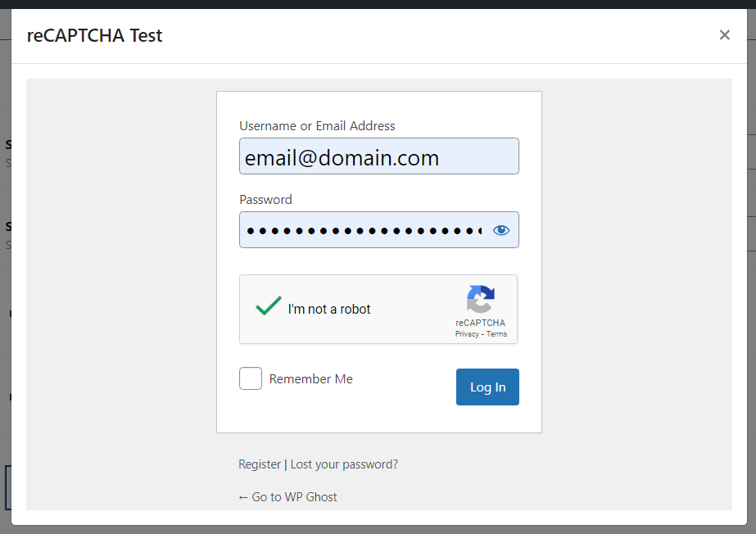Open the Register link

pos(260,464)
